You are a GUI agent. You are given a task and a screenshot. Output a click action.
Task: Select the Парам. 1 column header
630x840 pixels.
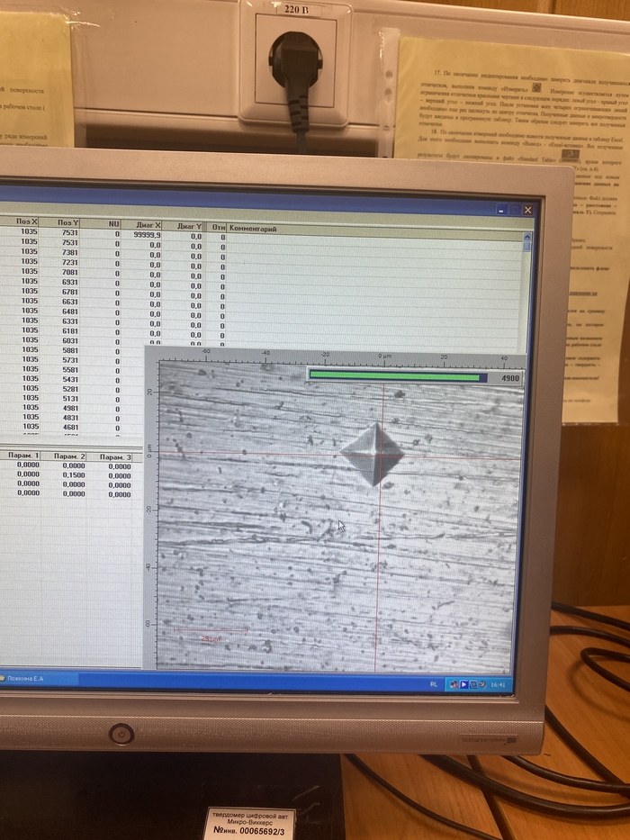coord(20,455)
